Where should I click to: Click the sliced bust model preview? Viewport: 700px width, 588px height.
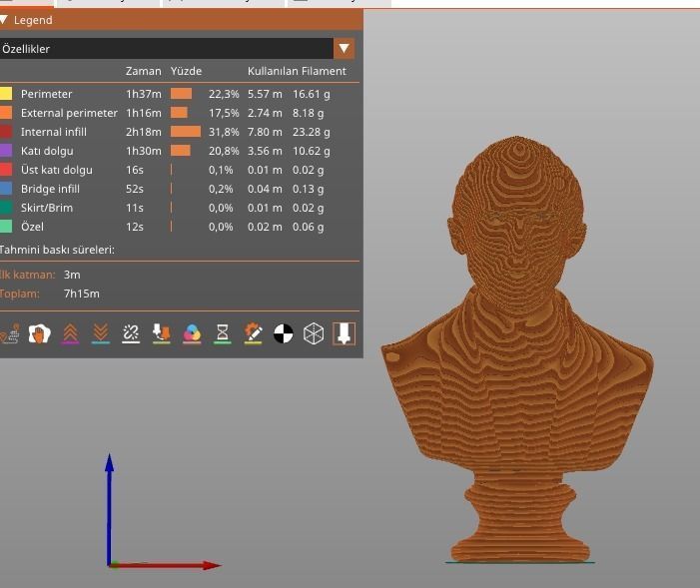[517, 348]
